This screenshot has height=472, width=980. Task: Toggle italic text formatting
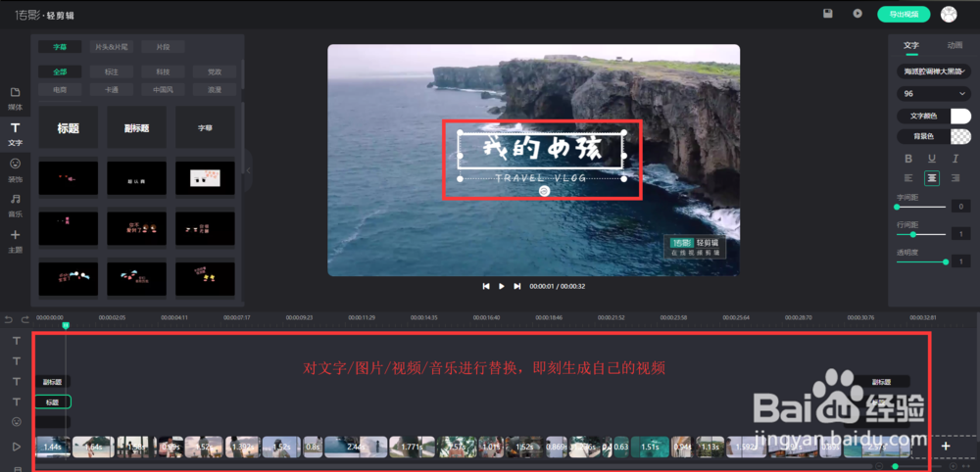(955, 159)
